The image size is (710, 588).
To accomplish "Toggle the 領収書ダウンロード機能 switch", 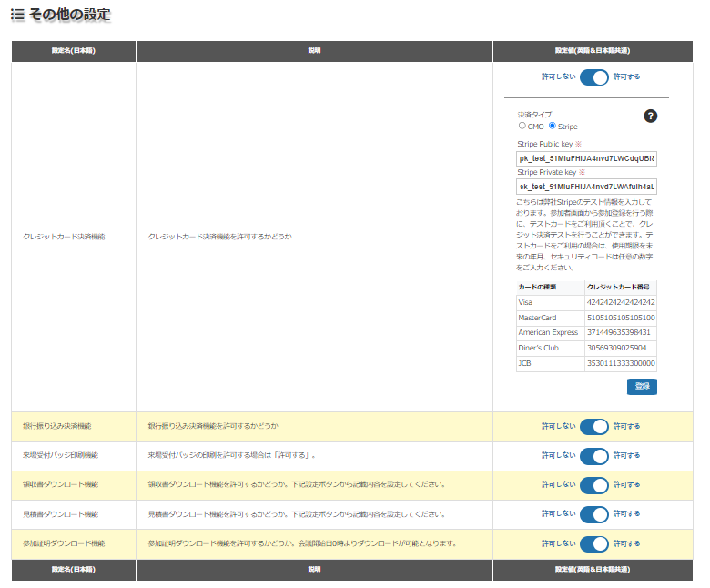I will [x=593, y=485].
